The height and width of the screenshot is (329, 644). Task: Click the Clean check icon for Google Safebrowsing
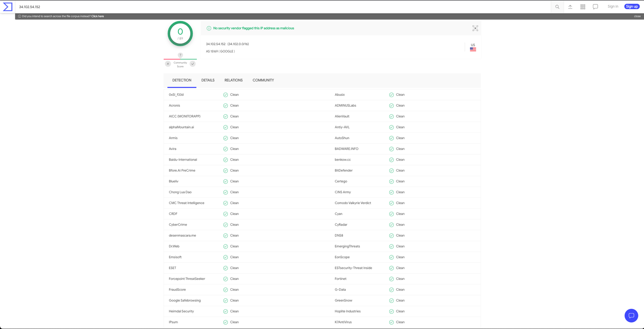click(x=225, y=301)
